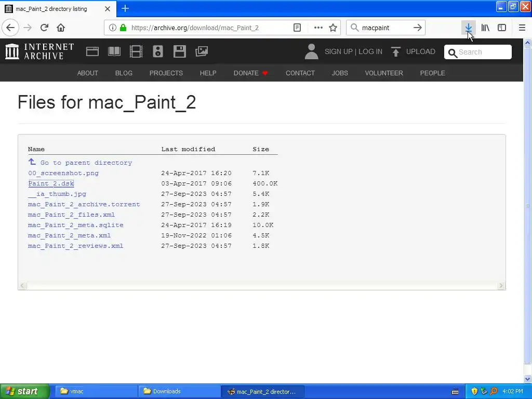The width and height of the screenshot is (532, 399).
Task: Open the Windows start menu
Action: (x=24, y=391)
